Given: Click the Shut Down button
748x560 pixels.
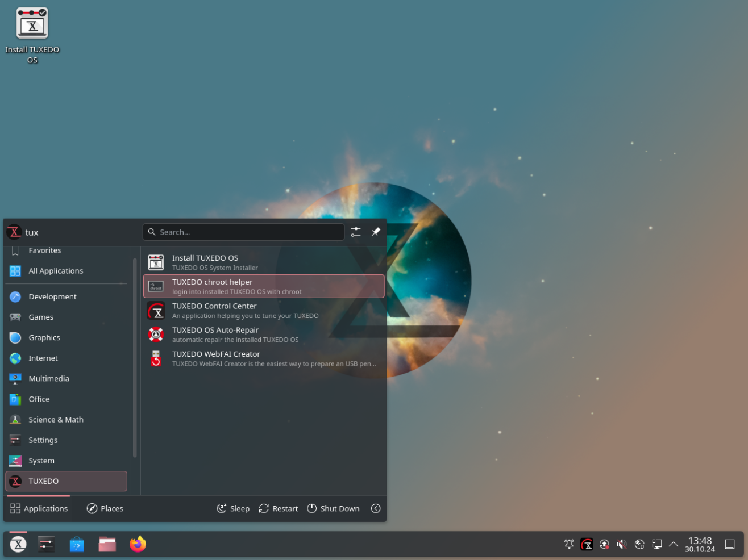Looking at the screenshot, I should [x=334, y=508].
